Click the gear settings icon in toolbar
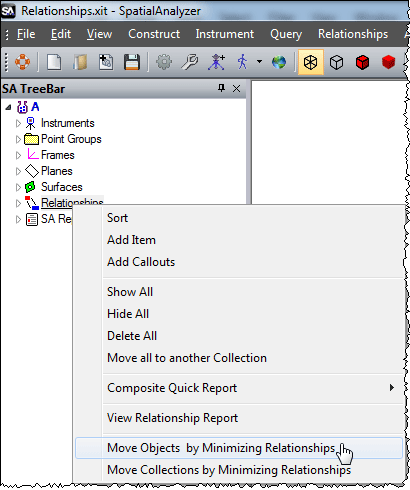The width and height of the screenshot is (410, 490). pyautogui.click(x=164, y=62)
